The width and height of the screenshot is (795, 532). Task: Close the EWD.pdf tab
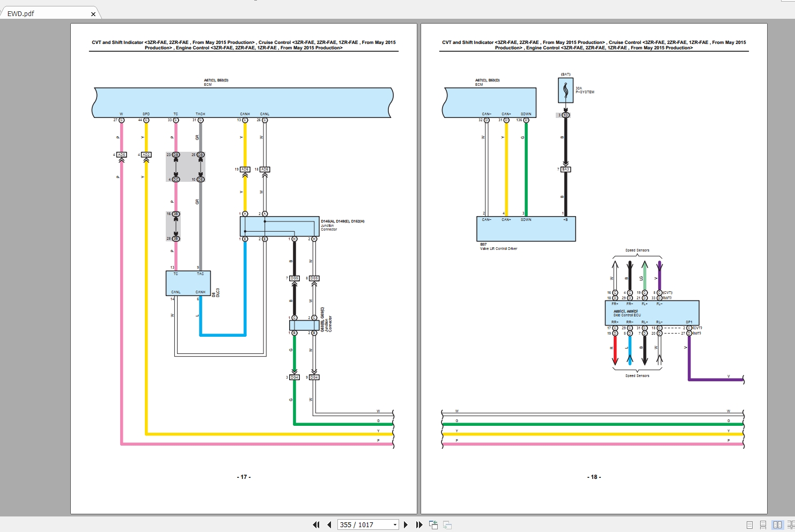coord(93,14)
